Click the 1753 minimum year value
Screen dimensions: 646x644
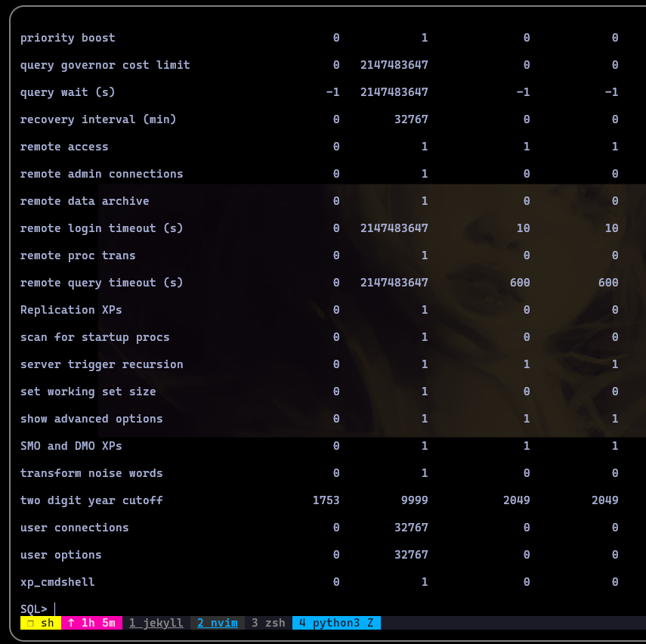pyautogui.click(x=326, y=500)
